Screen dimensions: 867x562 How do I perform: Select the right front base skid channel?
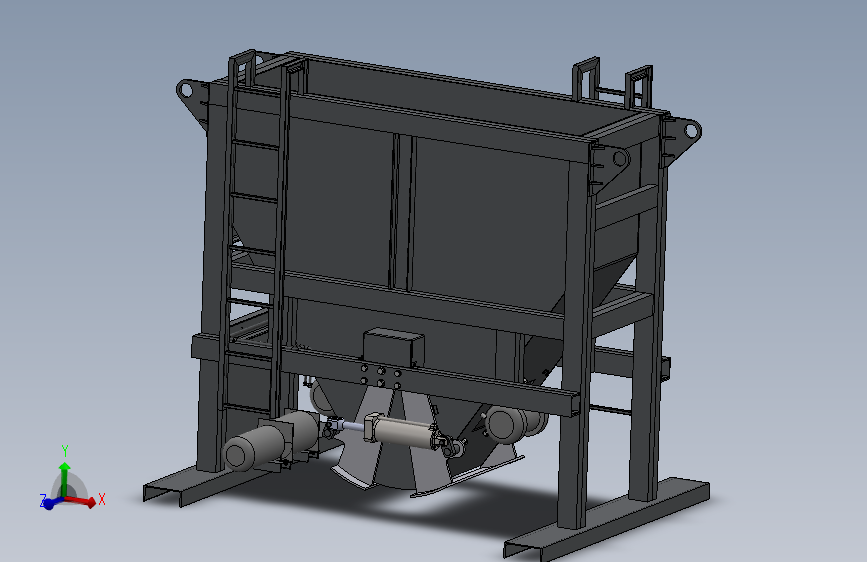click(x=607, y=519)
